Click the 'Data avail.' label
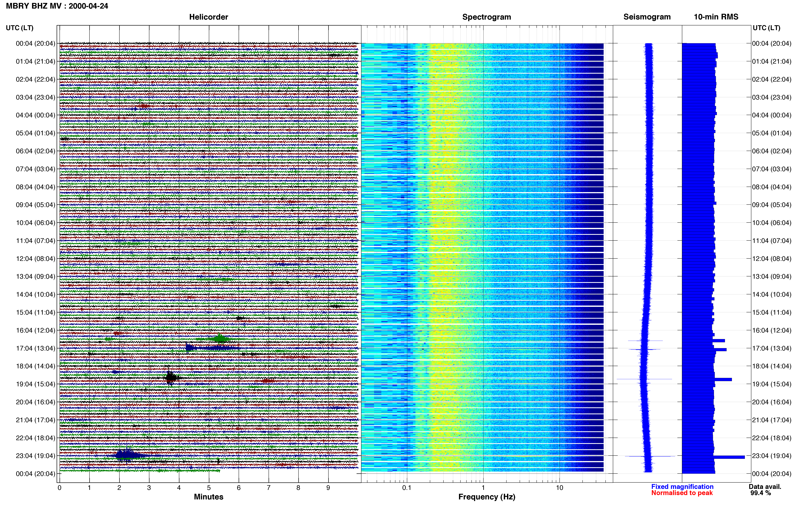This screenshot has width=812, height=508. [765, 486]
